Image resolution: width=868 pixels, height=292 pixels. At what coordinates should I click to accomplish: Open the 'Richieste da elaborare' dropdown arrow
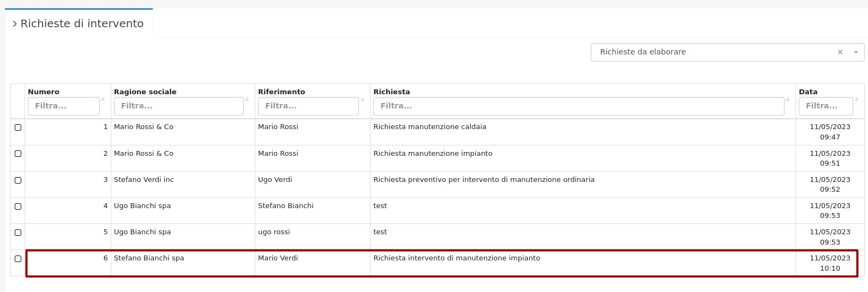tap(855, 52)
